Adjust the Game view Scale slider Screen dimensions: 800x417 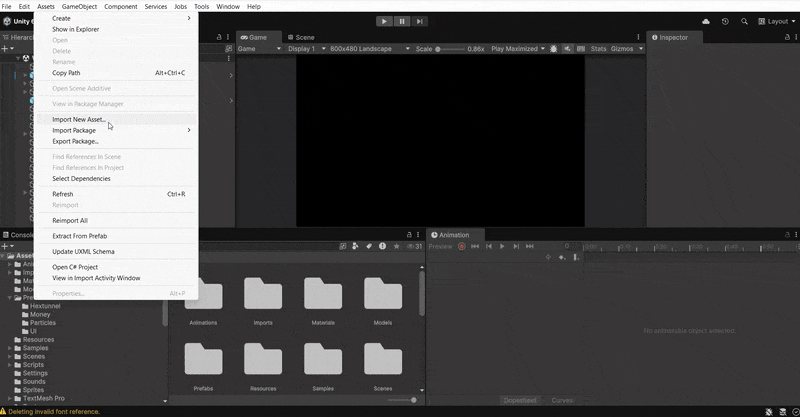(449, 49)
